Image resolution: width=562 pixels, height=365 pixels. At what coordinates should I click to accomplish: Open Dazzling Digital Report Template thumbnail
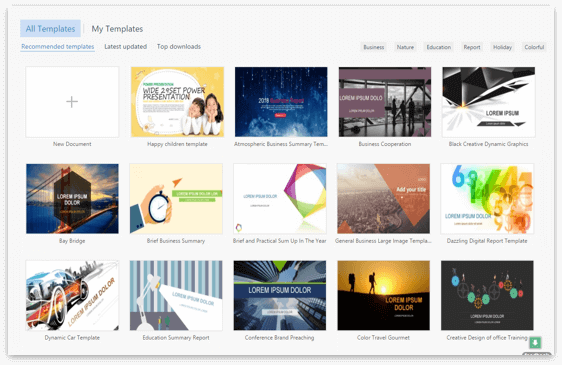pyautogui.click(x=487, y=199)
